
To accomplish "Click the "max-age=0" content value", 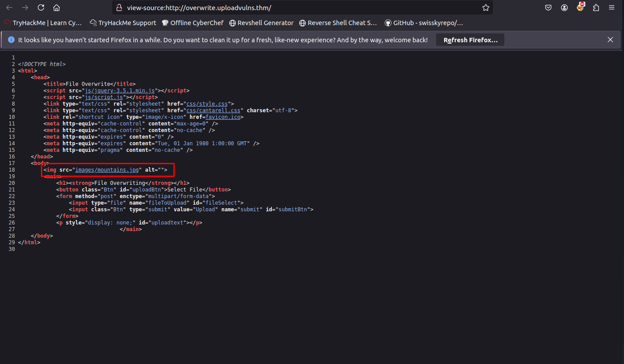I will [x=191, y=124].
